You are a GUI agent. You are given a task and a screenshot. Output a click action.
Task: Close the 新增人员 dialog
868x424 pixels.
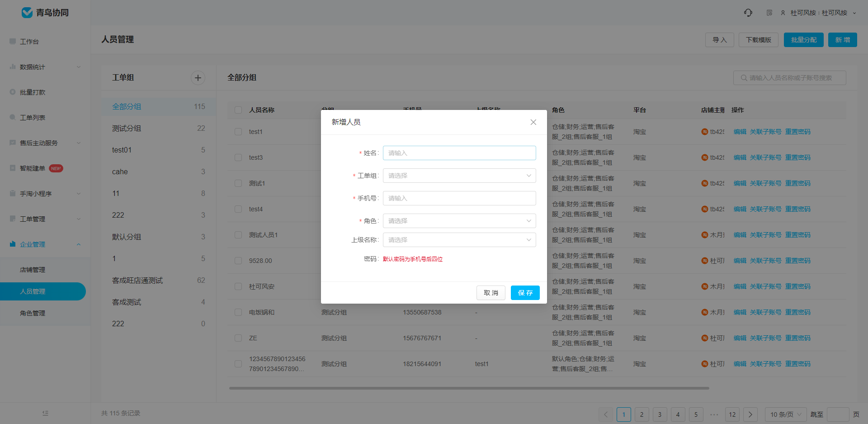[533, 122]
